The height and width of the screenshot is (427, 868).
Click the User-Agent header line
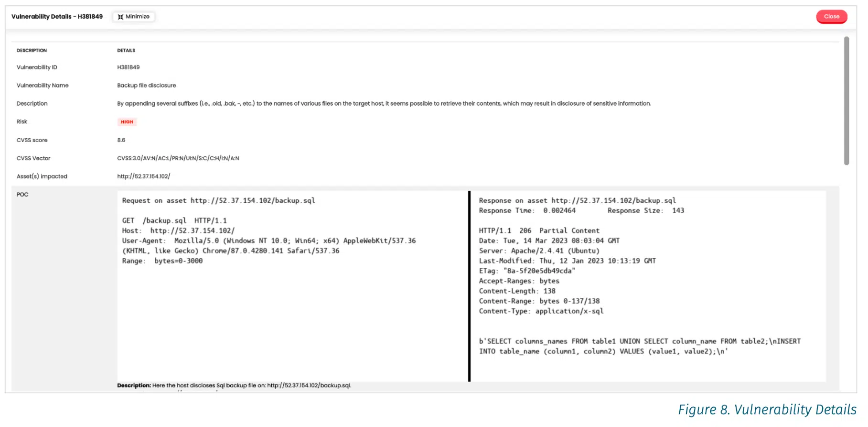pos(269,246)
